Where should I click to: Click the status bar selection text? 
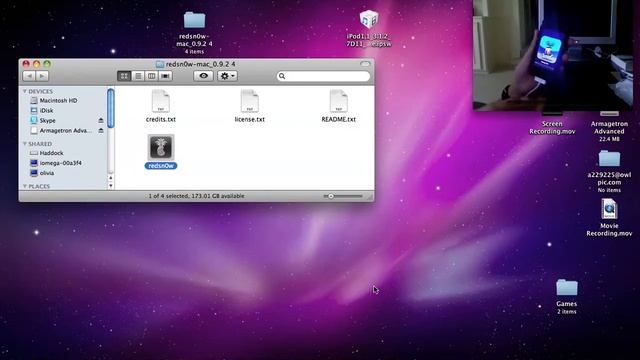tap(196, 196)
